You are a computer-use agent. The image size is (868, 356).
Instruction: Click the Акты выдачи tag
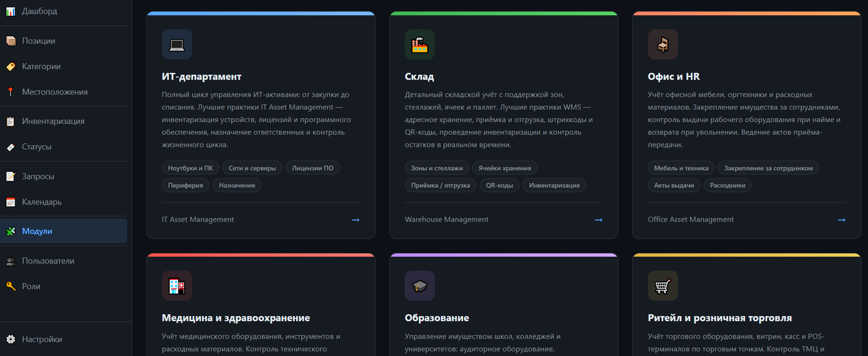[x=674, y=185]
